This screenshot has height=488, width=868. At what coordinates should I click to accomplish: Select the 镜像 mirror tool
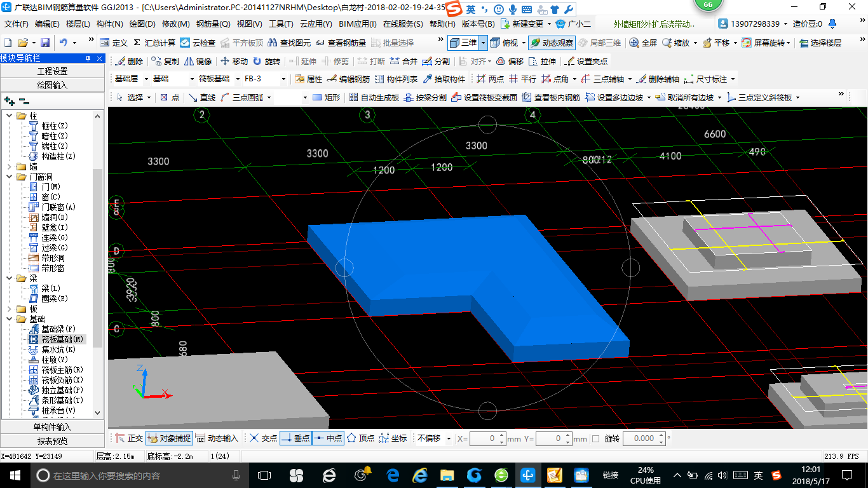198,62
